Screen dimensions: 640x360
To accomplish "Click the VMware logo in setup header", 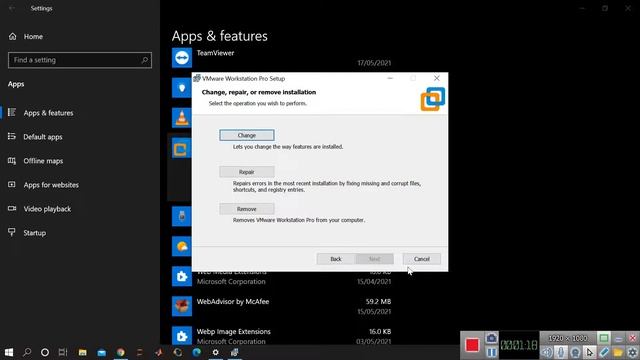I will tap(433, 99).
